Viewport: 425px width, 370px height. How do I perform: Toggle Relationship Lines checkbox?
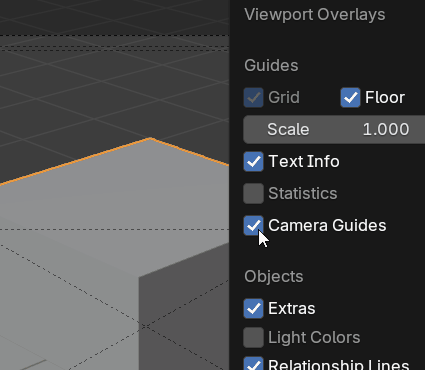[253, 364]
